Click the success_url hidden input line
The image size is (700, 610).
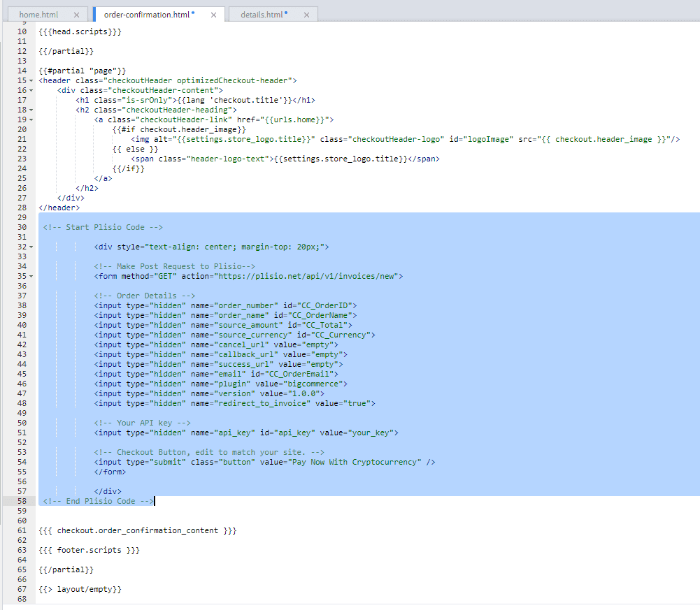[218, 365]
